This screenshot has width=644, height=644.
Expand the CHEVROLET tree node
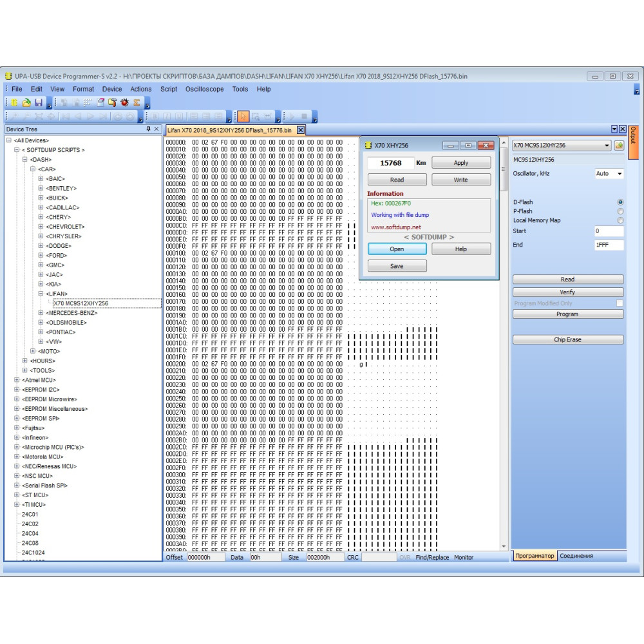(x=41, y=227)
